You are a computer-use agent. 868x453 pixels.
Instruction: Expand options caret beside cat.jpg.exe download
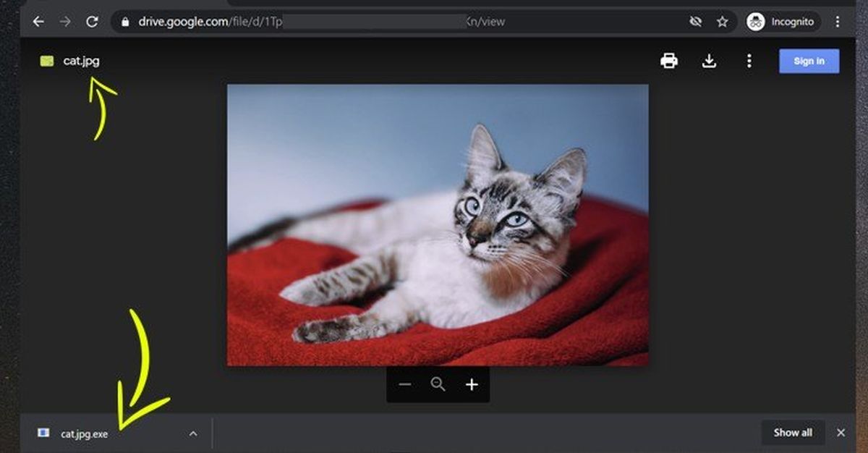point(193,433)
